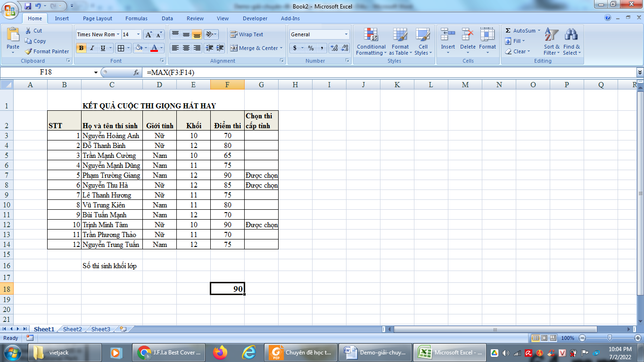Screen dimensions: 644x362
Task: Click the Font Color red swatch
Action: pos(154,48)
